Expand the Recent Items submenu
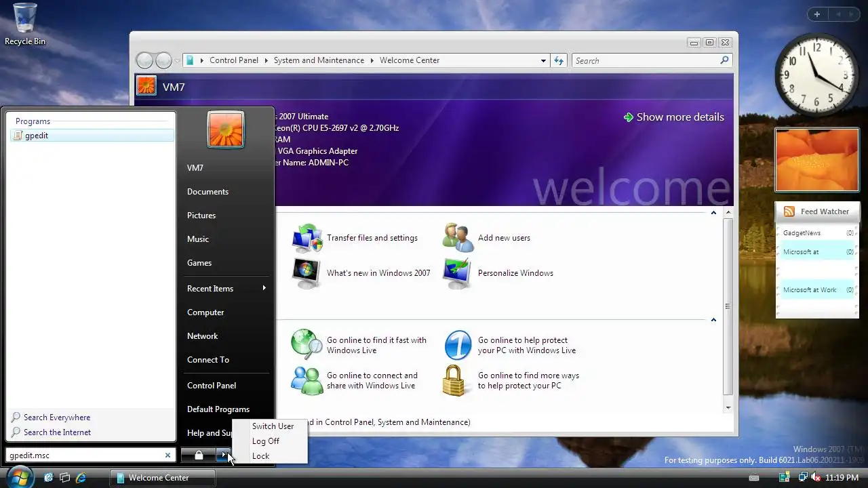 226,289
